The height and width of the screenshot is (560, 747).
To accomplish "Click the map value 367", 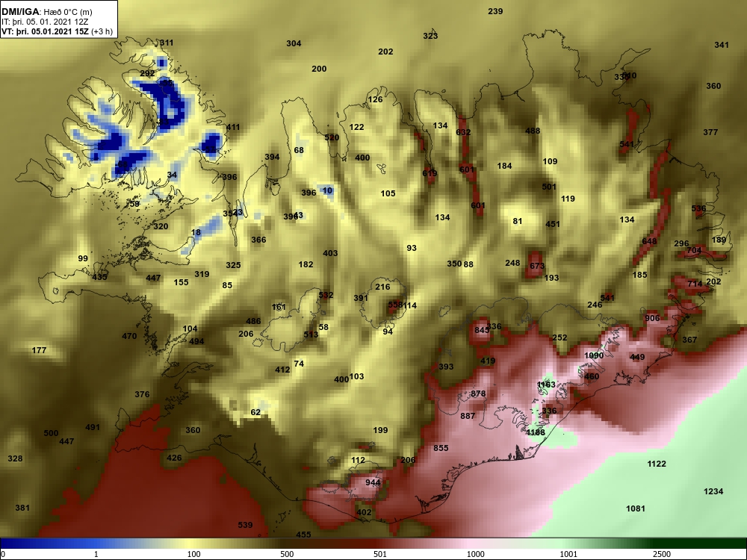I will coord(689,340).
